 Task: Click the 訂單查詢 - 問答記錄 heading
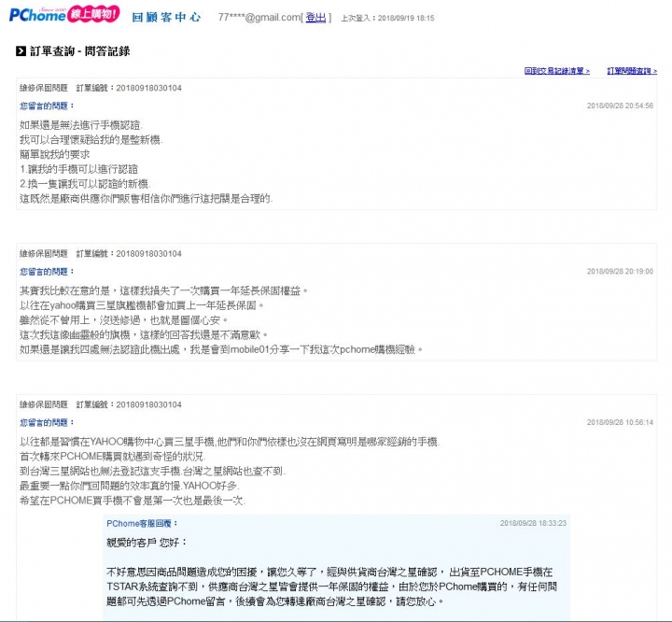click(x=79, y=51)
